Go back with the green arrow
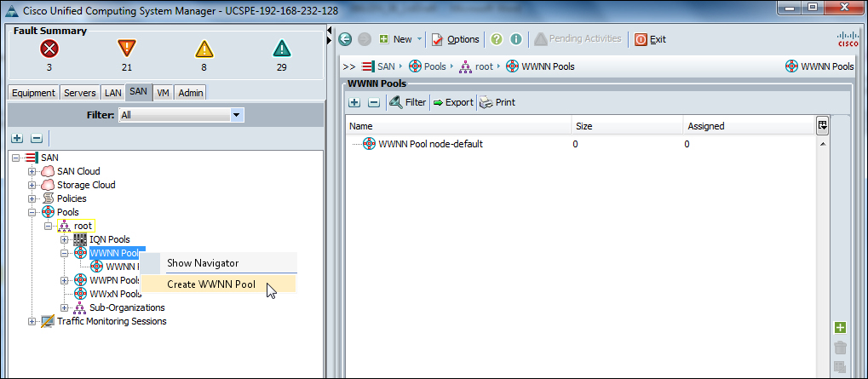 [346, 39]
